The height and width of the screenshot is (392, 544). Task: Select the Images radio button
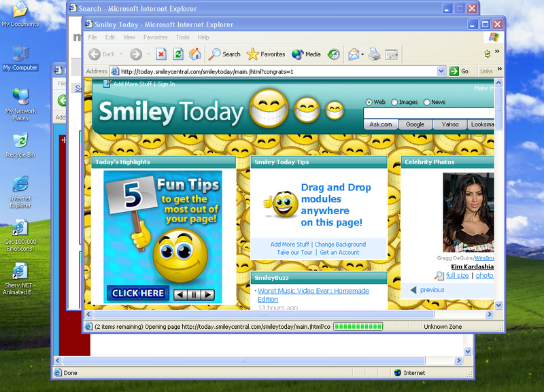394,102
